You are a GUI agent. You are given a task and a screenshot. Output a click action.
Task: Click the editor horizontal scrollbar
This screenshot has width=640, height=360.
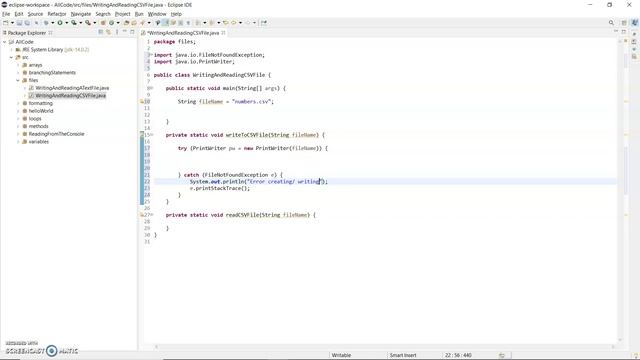(384, 347)
